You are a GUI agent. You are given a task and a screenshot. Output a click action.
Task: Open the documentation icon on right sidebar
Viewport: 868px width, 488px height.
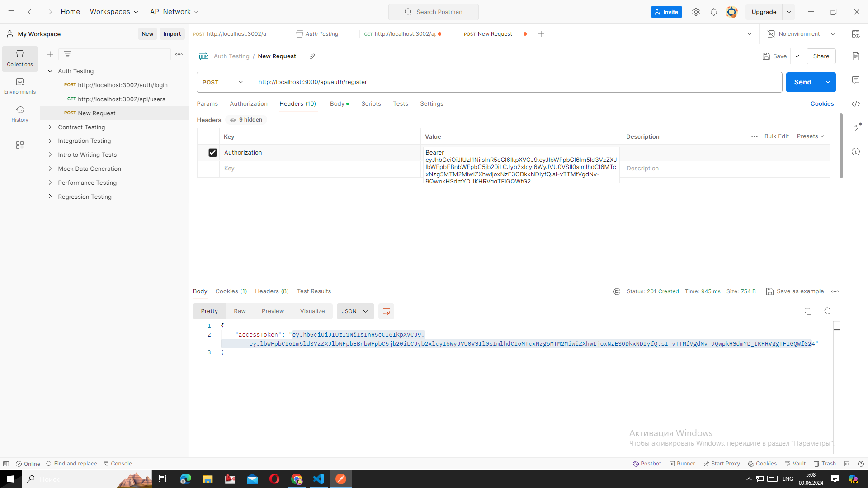click(x=856, y=56)
